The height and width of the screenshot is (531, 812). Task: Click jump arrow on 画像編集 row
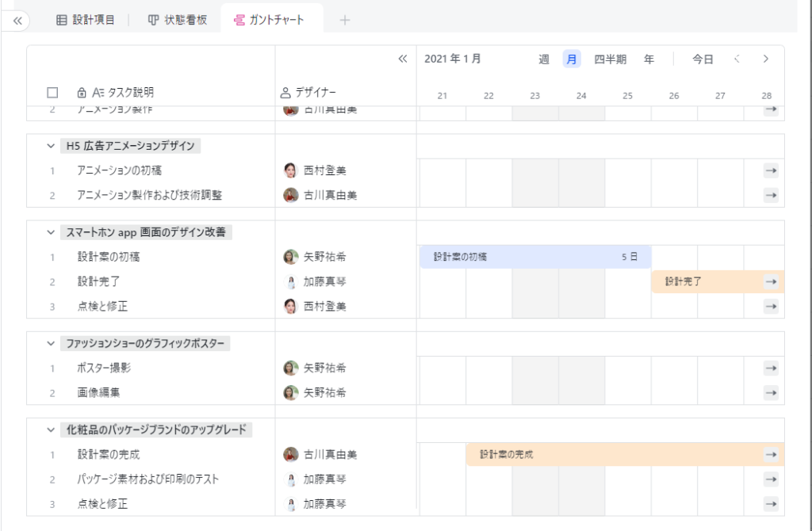pyautogui.click(x=771, y=393)
